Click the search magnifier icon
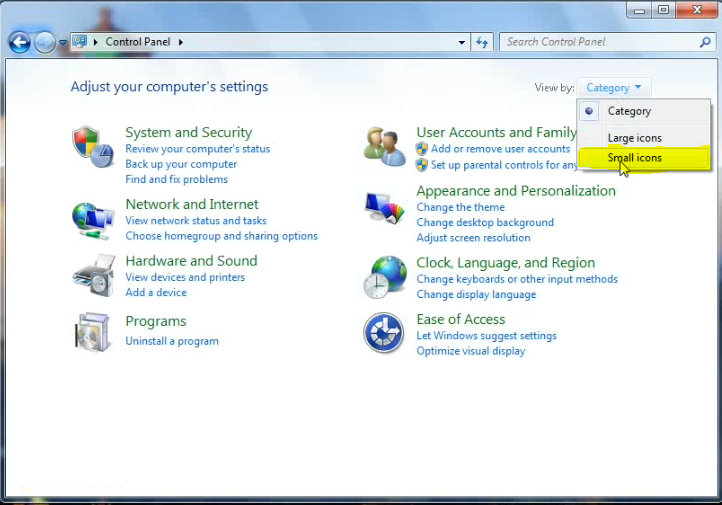Image resolution: width=722 pixels, height=505 pixels. (x=705, y=42)
